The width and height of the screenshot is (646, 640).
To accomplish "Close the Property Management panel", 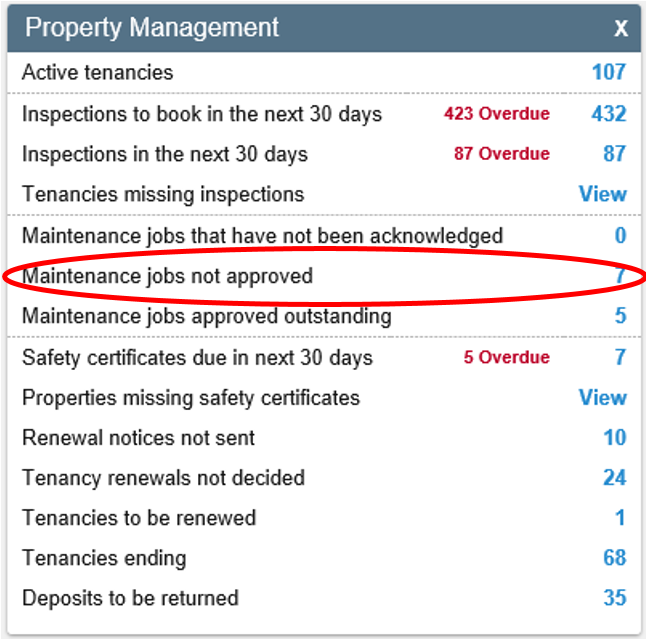I will (621, 28).
